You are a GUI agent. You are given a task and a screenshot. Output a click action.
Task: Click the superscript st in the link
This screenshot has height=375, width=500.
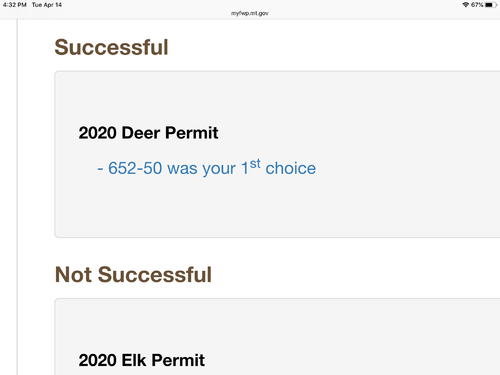point(255,164)
